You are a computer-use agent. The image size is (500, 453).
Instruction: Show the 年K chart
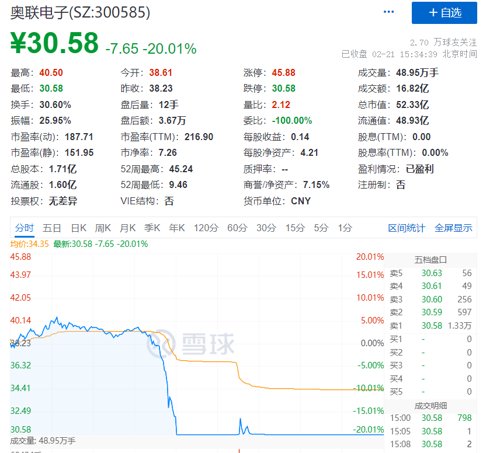tap(177, 228)
